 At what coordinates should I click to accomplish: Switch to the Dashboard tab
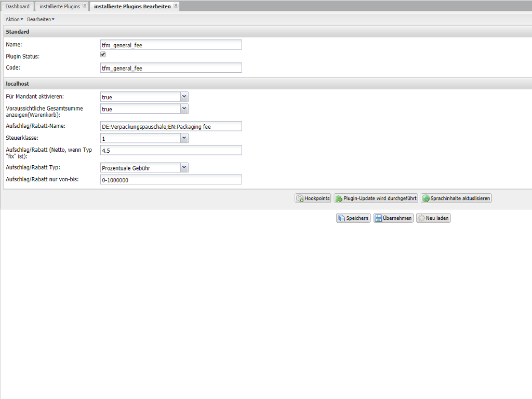click(18, 6)
